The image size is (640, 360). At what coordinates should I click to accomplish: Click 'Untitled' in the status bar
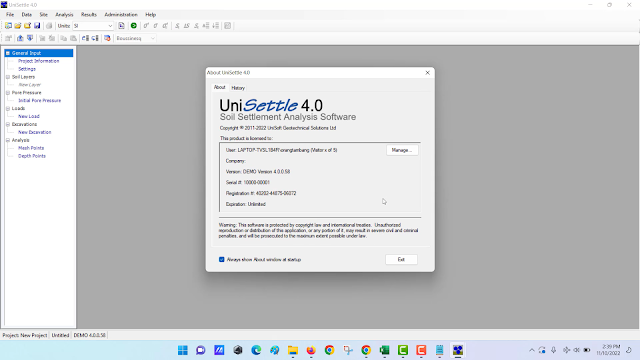tap(60, 335)
